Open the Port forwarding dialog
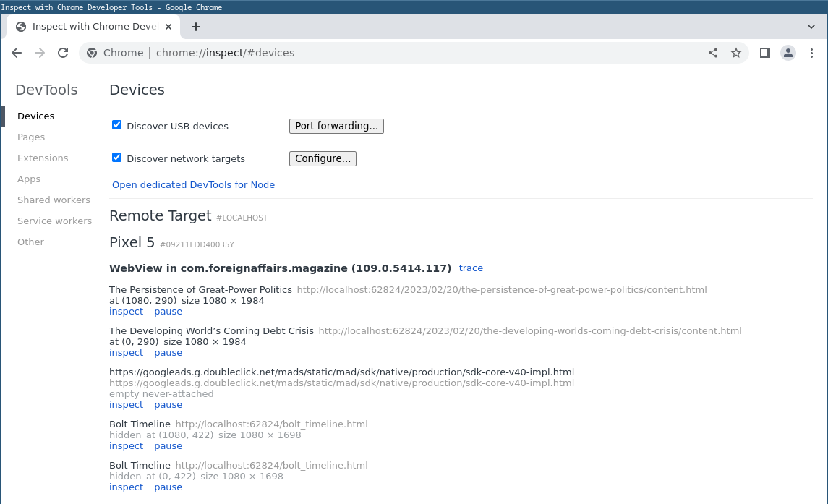This screenshot has width=828, height=504. (336, 126)
